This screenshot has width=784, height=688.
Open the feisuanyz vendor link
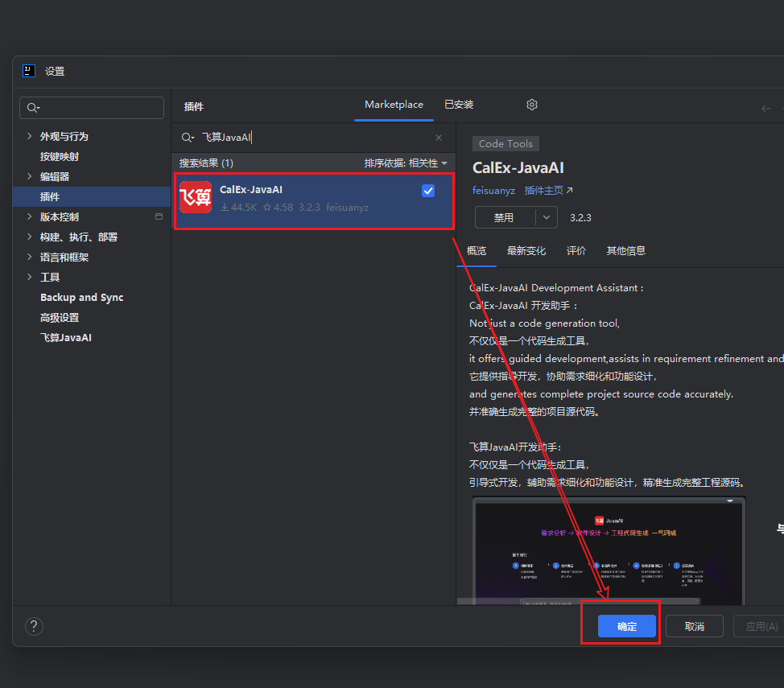493,191
